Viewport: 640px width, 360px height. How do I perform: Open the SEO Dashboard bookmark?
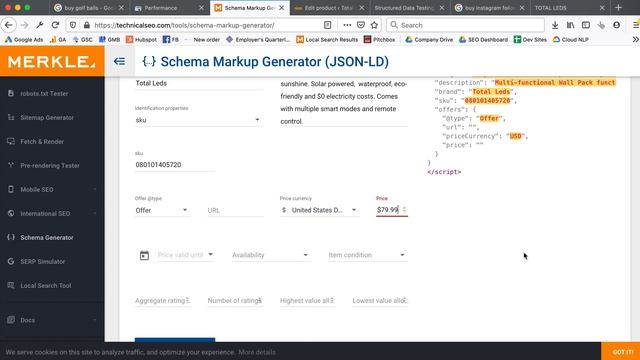[x=483, y=40]
